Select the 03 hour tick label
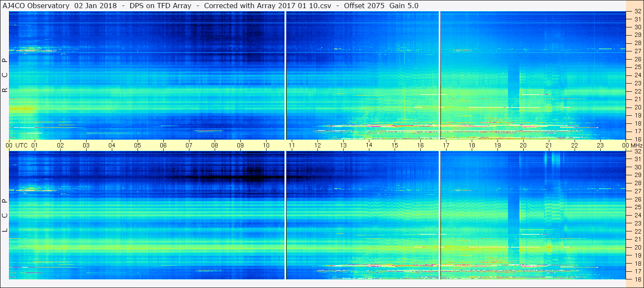The width and height of the screenshot is (644, 288). click(x=86, y=145)
